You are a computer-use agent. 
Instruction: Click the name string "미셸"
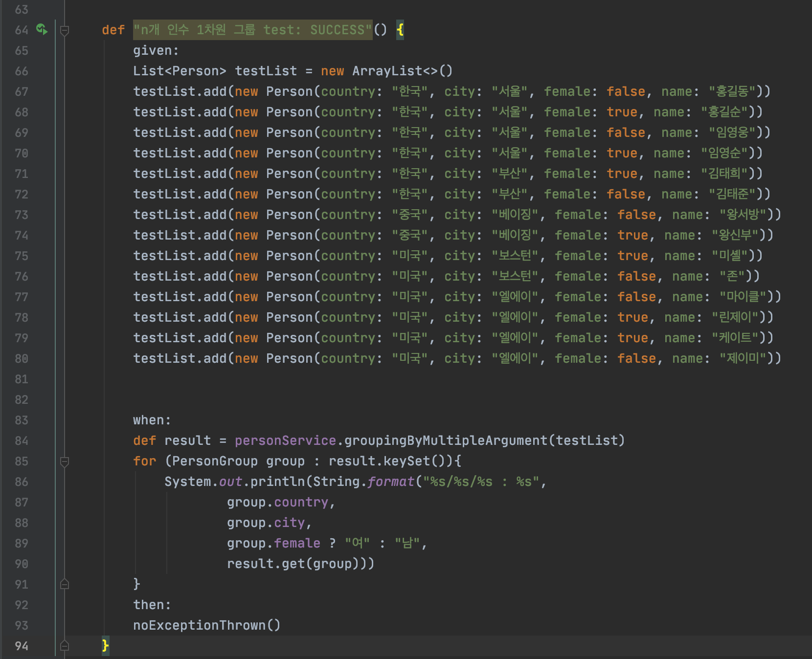(729, 256)
